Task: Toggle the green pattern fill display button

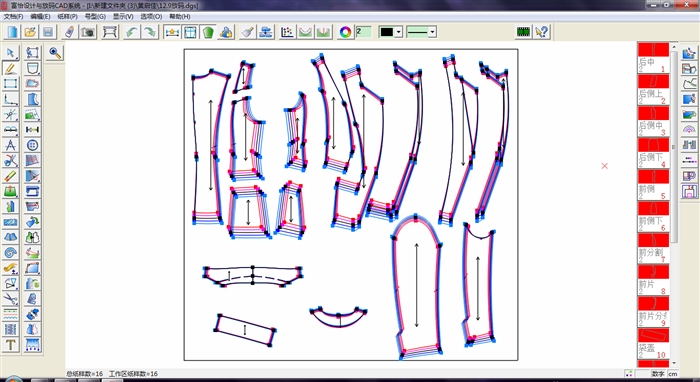Action: 208,32
